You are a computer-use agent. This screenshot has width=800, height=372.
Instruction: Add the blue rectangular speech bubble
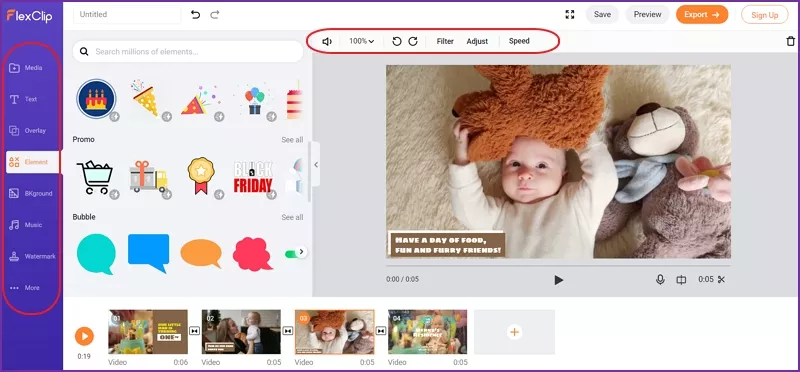point(148,253)
